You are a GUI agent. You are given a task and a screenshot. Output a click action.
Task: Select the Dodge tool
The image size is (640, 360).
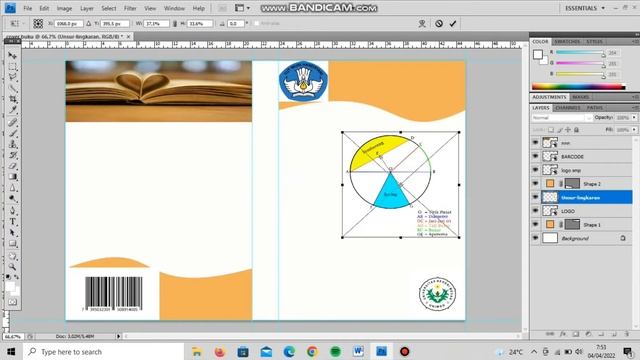pos(13,199)
